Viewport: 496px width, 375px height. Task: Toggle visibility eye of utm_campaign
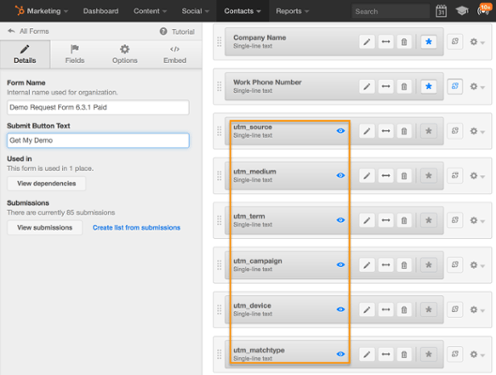pyautogui.click(x=340, y=265)
